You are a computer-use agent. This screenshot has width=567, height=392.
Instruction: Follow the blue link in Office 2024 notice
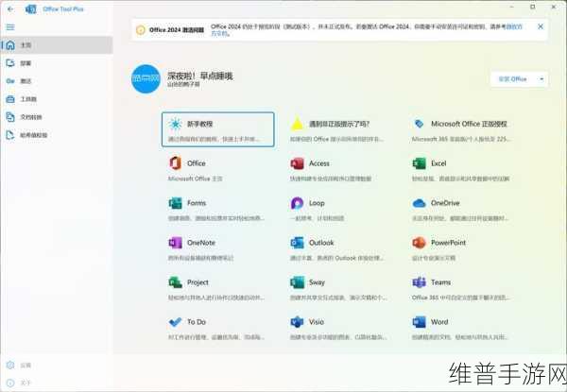(514, 26)
